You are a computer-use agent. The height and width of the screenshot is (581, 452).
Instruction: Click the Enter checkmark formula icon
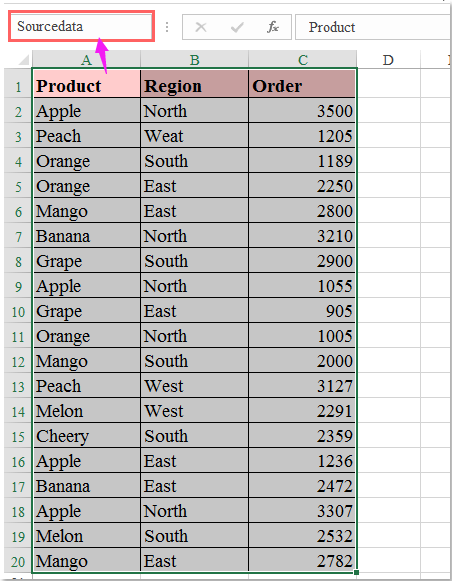(237, 27)
